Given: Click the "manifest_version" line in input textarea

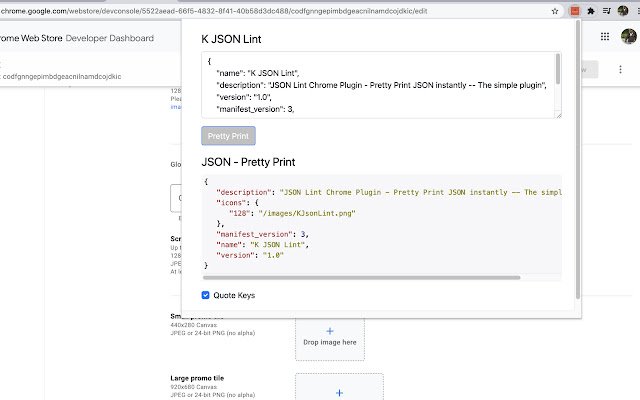Looking at the screenshot, I should [x=255, y=109].
